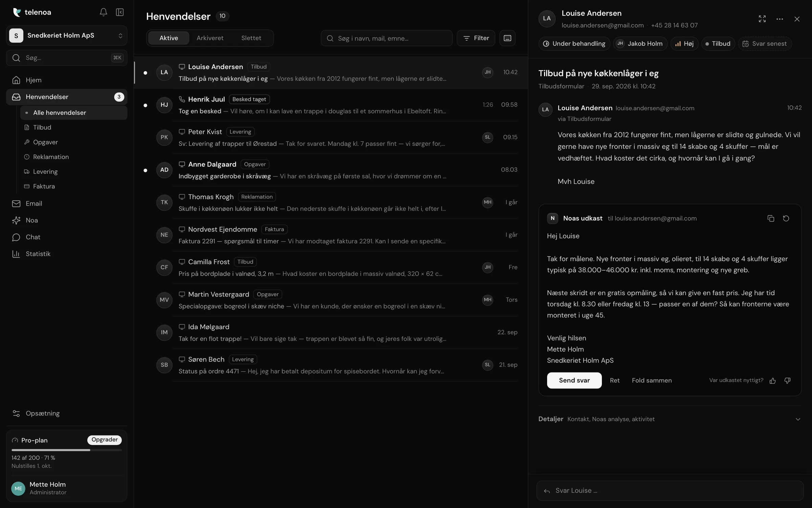Open Mette Holm's user profile
Image resolution: width=812 pixels, height=508 pixels.
point(67,488)
